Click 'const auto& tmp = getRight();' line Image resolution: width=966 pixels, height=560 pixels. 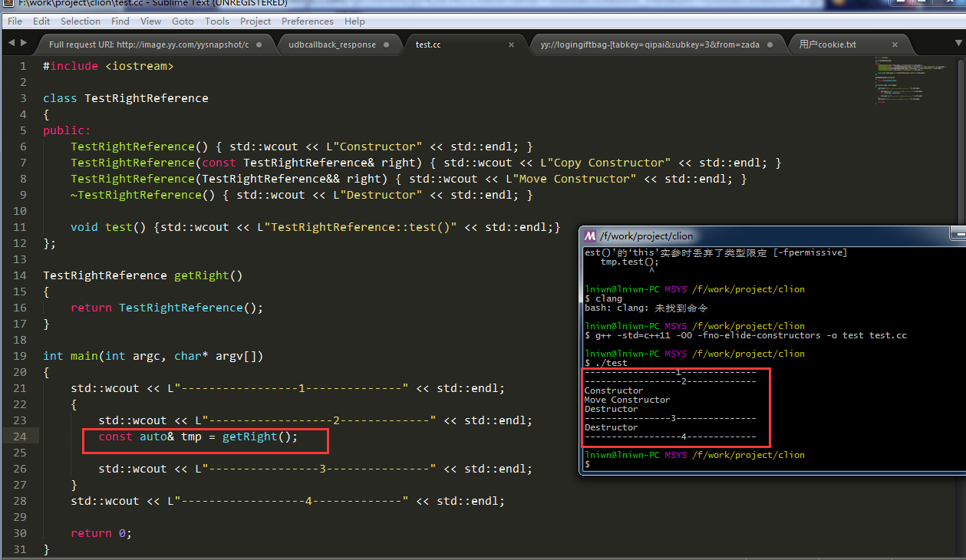pyautogui.click(x=198, y=436)
